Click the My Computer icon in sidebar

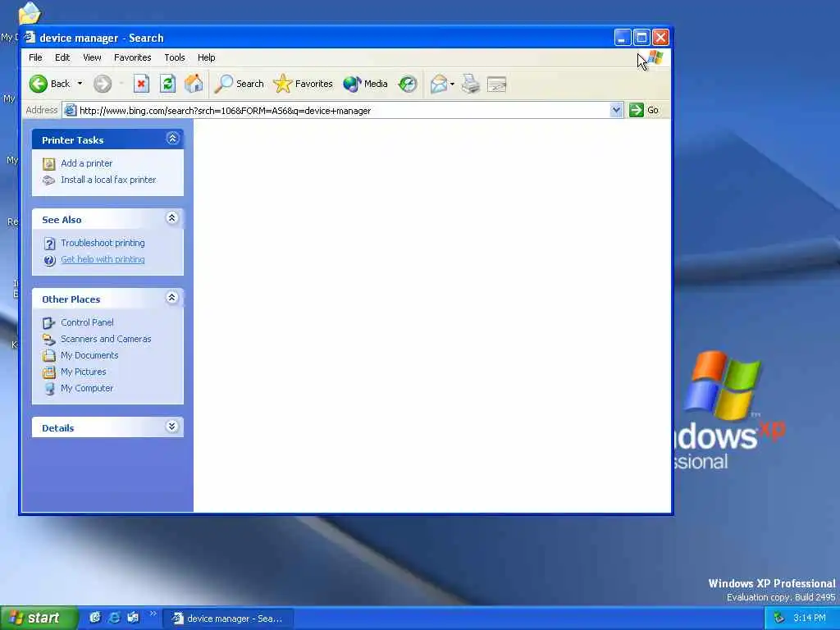(49, 389)
